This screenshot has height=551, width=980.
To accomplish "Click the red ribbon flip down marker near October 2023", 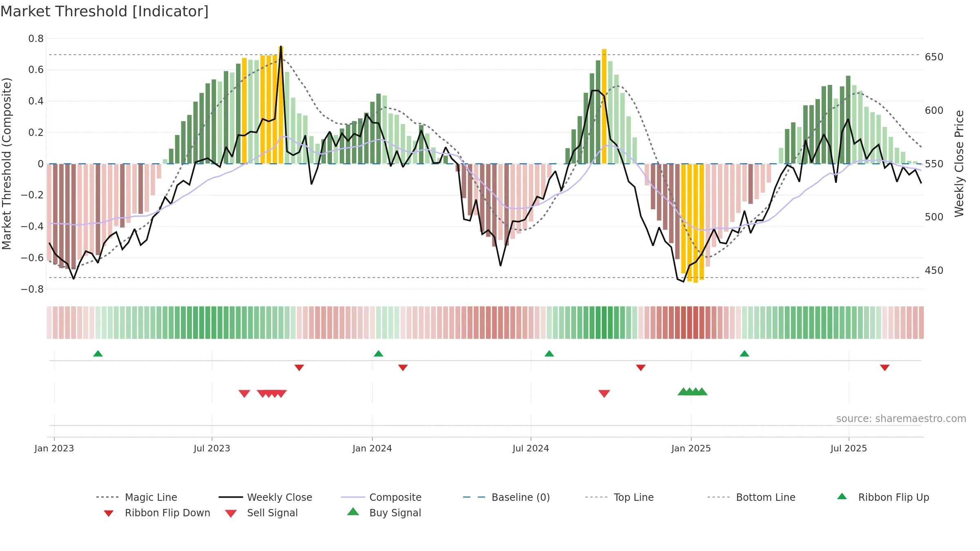I will click(299, 368).
